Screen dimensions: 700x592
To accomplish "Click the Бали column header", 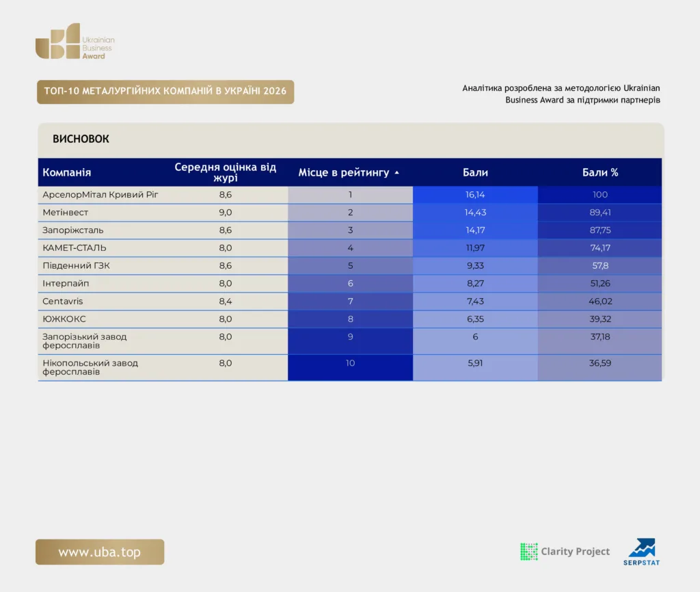I will click(x=475, y=172).
